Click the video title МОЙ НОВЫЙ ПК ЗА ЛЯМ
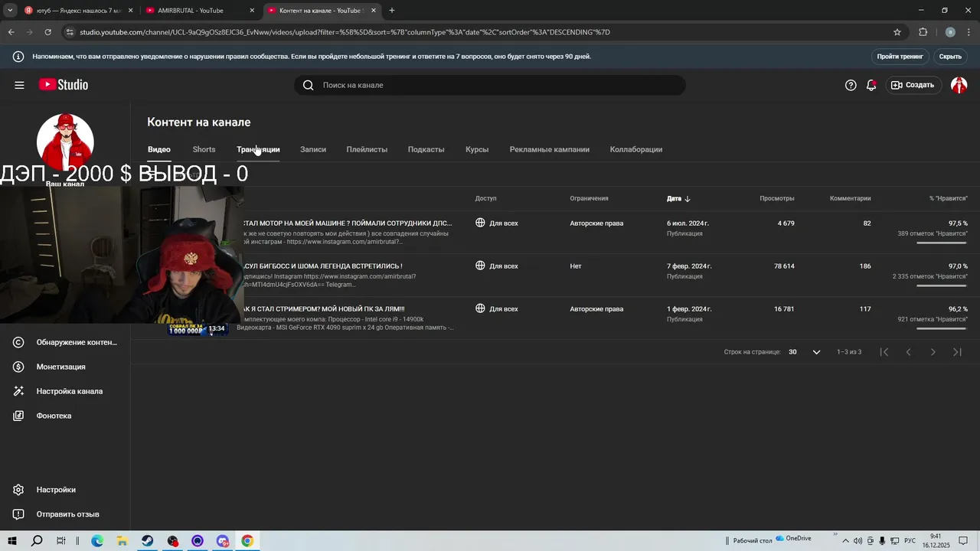 (x=324, y=309)
